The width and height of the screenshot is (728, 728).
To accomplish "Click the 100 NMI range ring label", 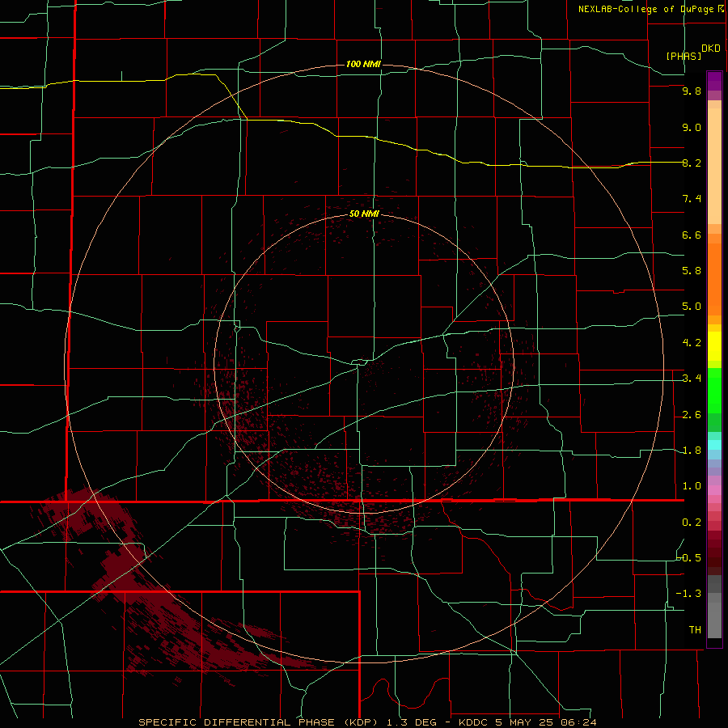I will (363, 64).
